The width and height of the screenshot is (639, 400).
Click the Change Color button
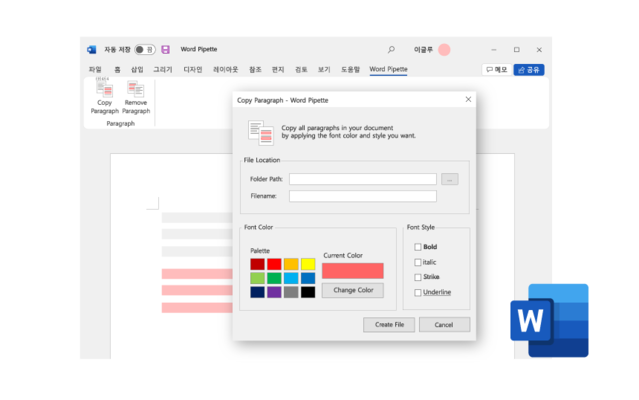tap(353, 290)
